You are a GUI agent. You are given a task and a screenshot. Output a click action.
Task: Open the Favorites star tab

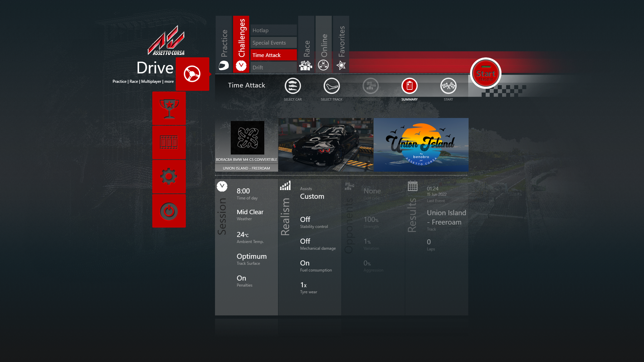tap(341, 44)
